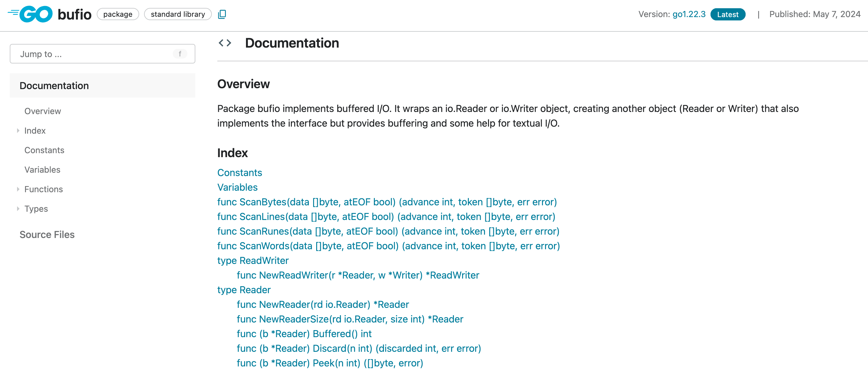
Task: Go to Overview in the sidebar
Action: [x=42, y=111]
